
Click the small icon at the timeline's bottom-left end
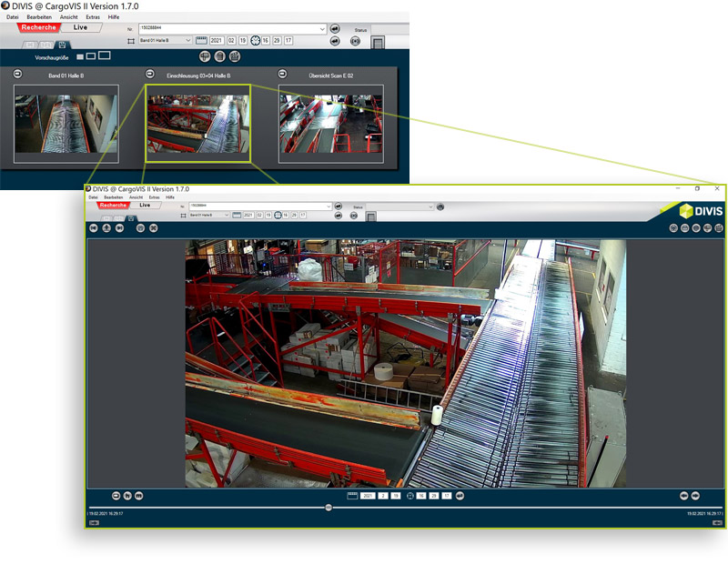point(95,523)
